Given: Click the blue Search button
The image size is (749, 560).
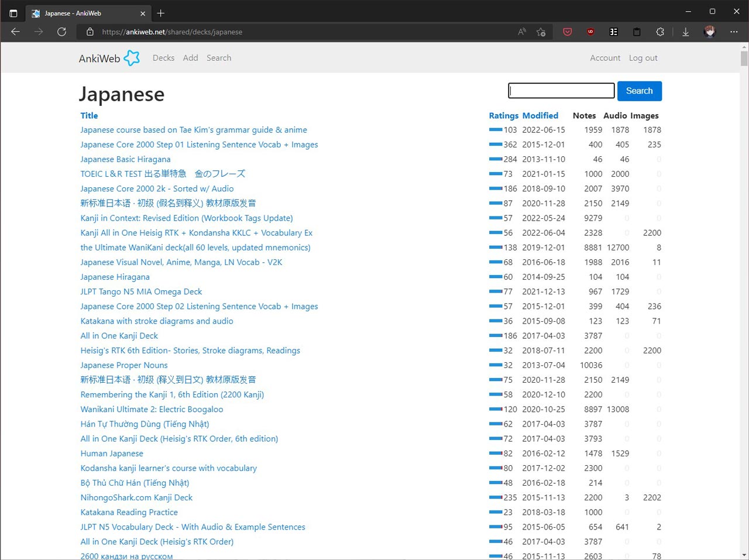Looking at the screenshot, I should point(639,91).
